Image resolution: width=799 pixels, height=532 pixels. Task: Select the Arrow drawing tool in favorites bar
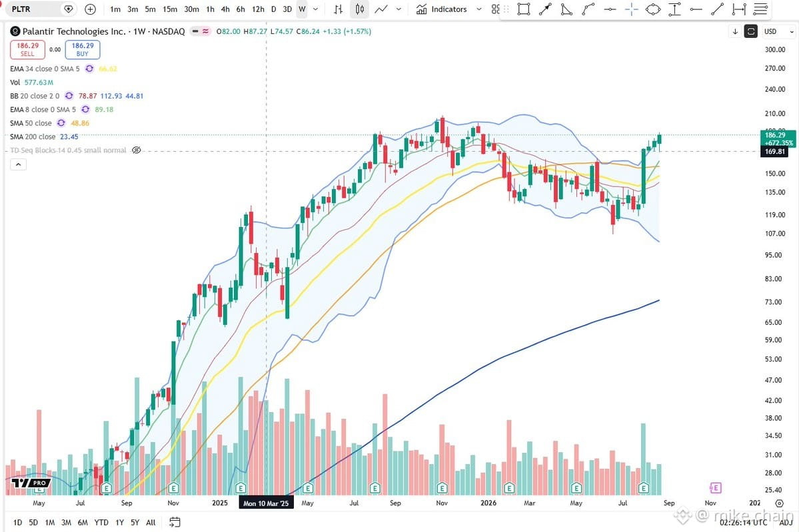pos(545,9)
